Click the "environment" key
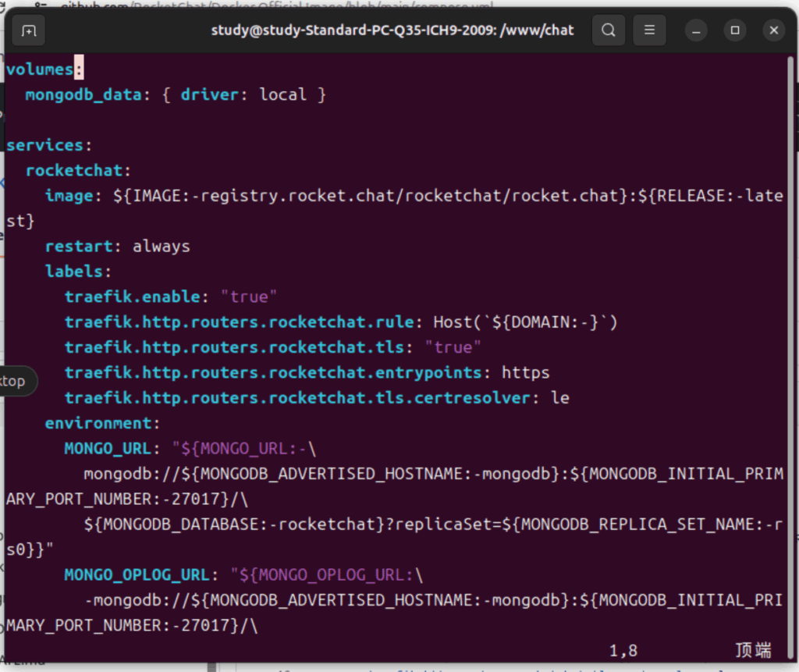799x672 pixels. 98,423
